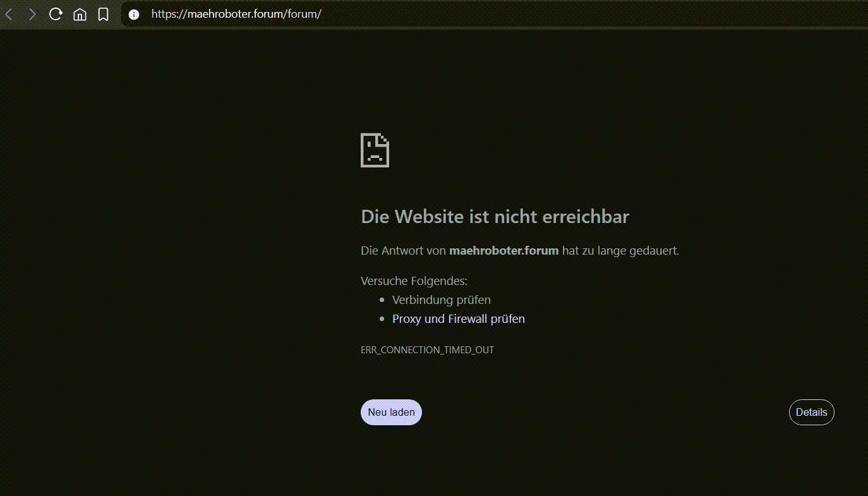Focus the address bar URL text

coord(236,14)
